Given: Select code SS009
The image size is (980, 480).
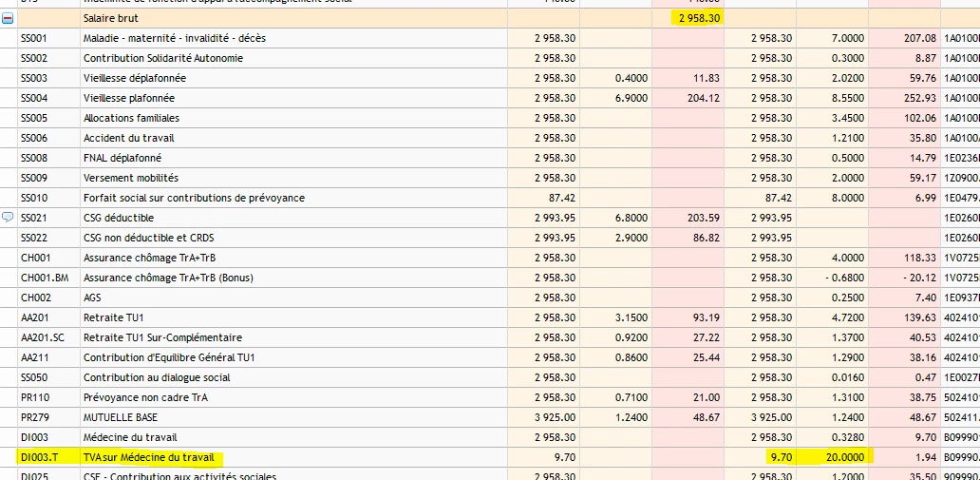Looking at the screenshot, I should (34, 178).
